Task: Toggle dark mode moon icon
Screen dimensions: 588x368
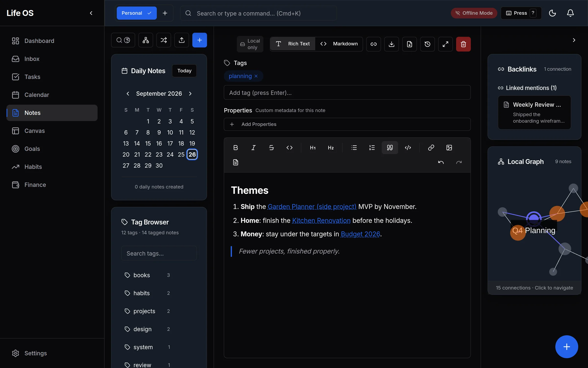Action: coord(552,13)
